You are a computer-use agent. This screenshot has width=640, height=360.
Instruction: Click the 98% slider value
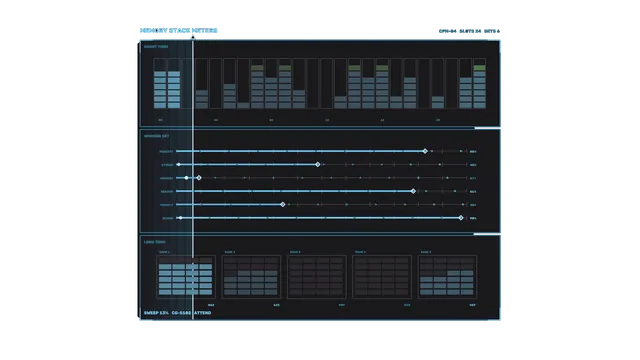473,218
